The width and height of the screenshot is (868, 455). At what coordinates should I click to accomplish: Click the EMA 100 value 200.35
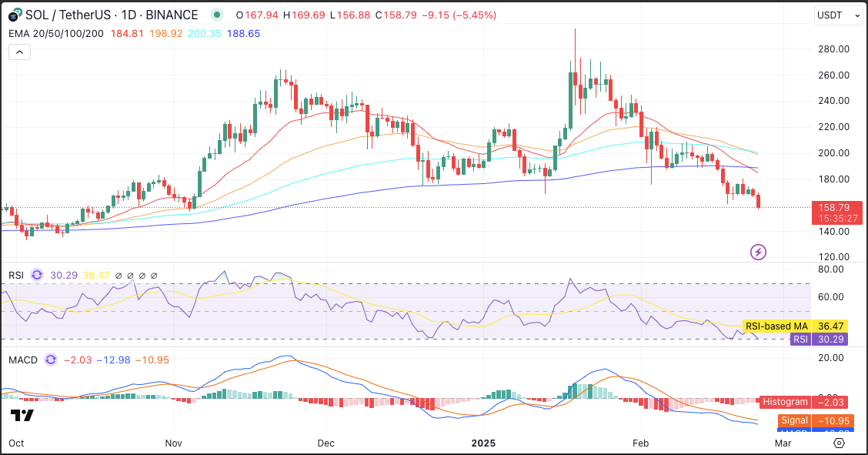coord(205,34)
